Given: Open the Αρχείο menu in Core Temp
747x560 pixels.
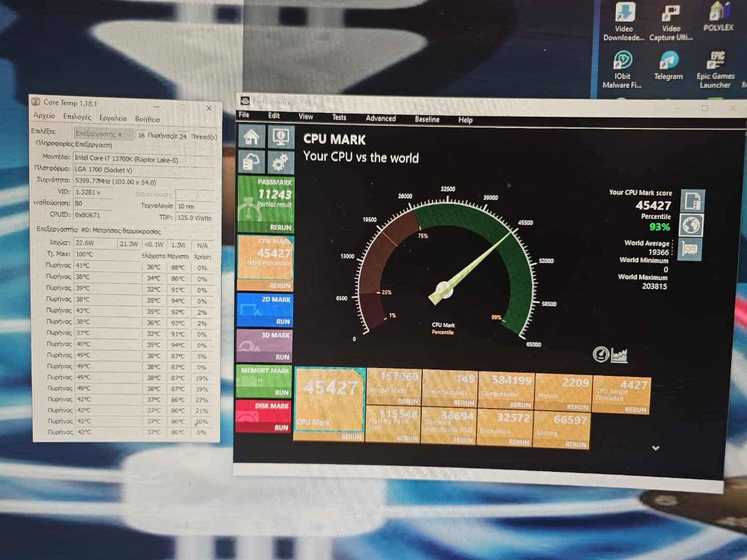Looking at the screenshot, I should (x=44, y=116).
